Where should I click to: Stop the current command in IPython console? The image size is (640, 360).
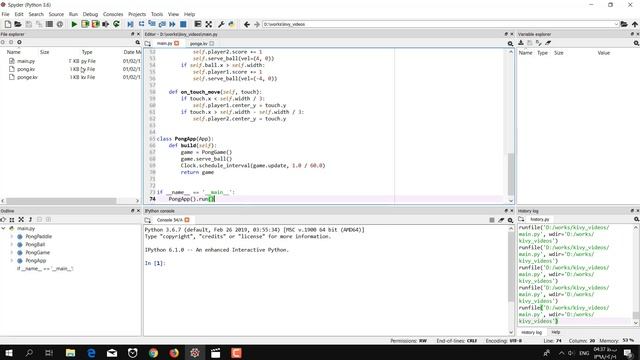point(492,220)
